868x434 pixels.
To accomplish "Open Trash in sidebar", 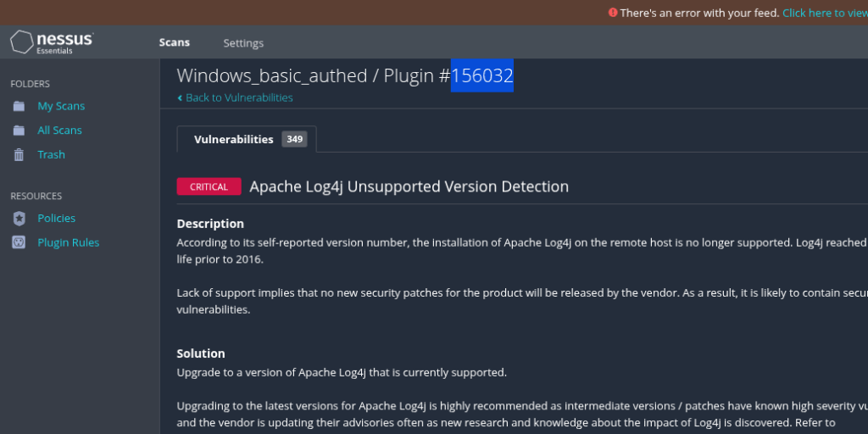I will tap(51, 155).
